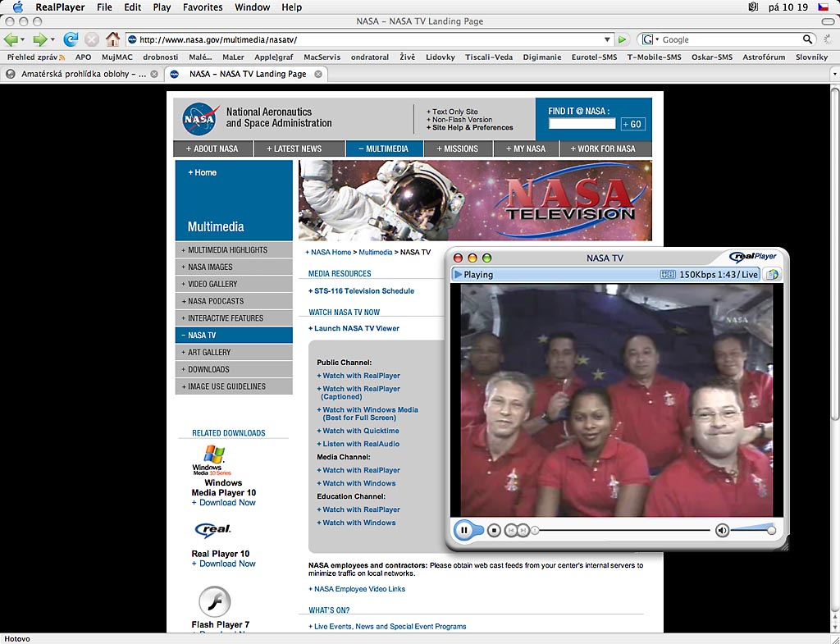Open the forward button history dropdown arrow
840x644 pixels.
(x=52, y=39)
